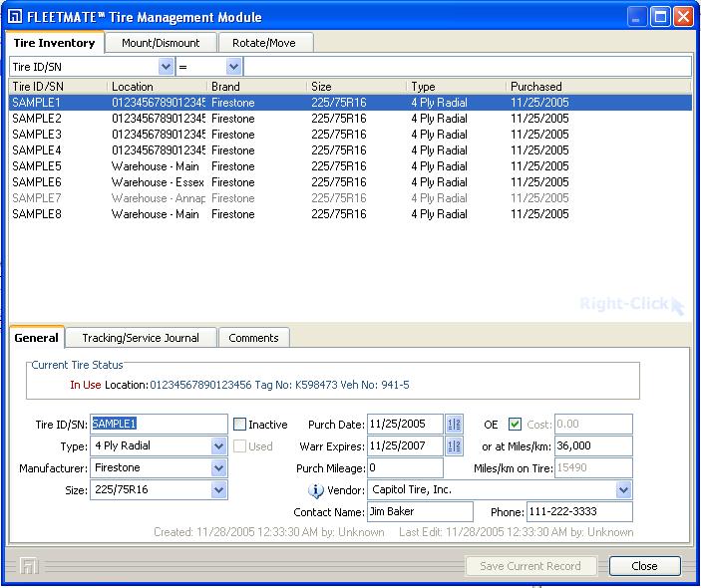Viewport: 701px width, 588px height.
Task: Click the Save Current Record button
Action: click(x=530, y=566)
